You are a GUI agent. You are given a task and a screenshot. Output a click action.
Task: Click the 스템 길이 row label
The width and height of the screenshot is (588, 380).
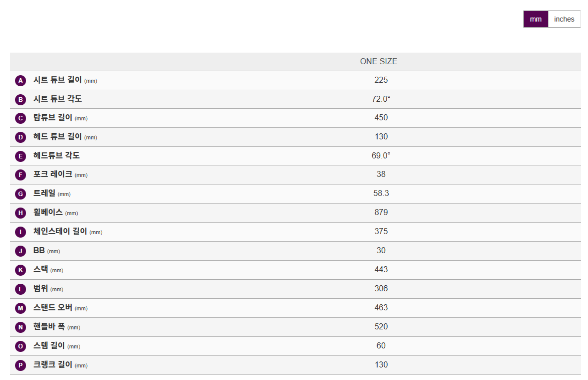(49, 346)
